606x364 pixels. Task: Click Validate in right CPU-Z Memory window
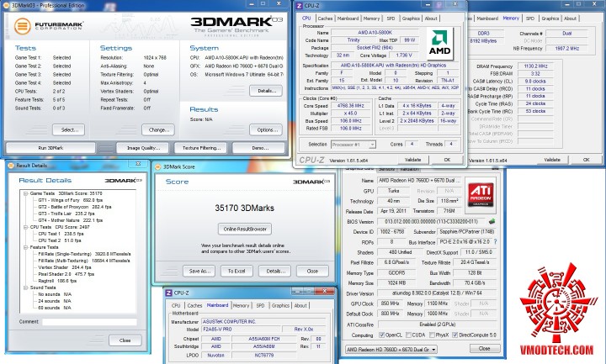click(552, 160)
